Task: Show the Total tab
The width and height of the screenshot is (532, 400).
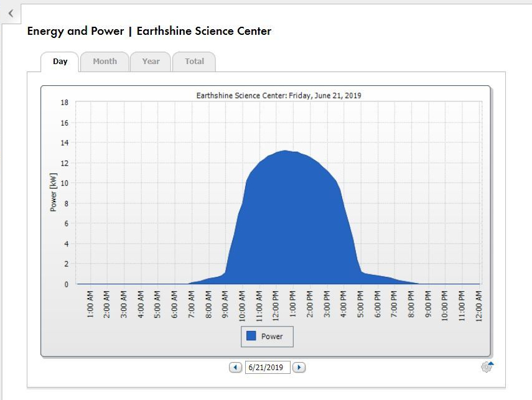Action: [194, 62]
